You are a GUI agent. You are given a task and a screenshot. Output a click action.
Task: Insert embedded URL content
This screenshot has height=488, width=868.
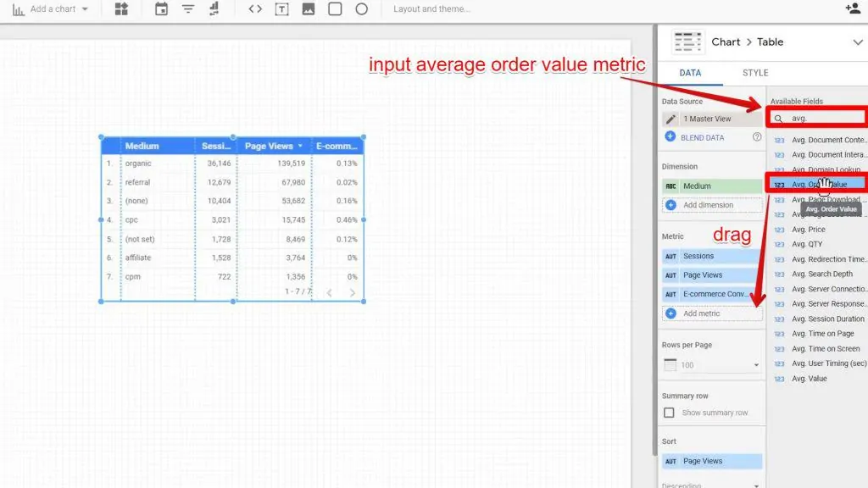click(x=256, y=10)
